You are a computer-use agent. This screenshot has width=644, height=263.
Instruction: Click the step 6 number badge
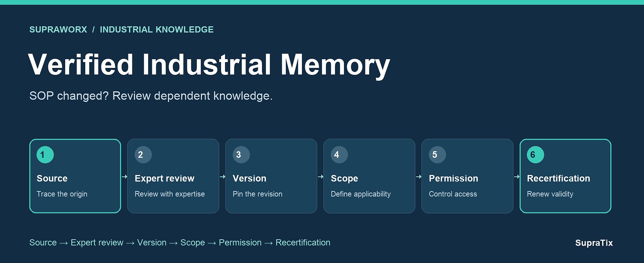coord(535,155)
